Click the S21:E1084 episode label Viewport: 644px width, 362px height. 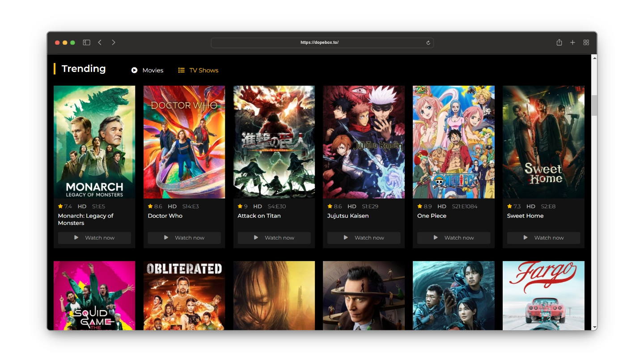464,206
